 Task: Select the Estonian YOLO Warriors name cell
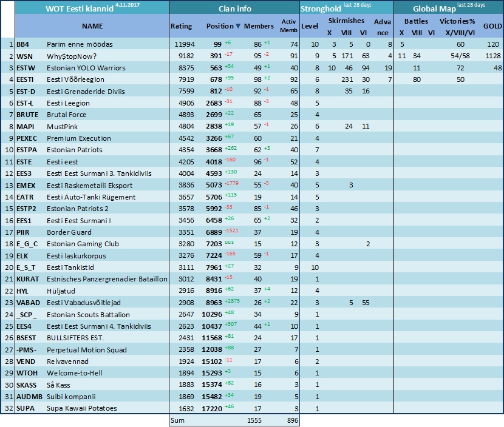[x=86, y=68]
